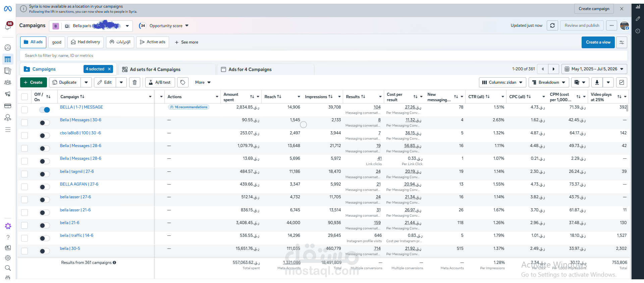This screenshot has height=283, width=644.
Task: Open the charts panel icon on right rail
Action: tap(638, 7)
